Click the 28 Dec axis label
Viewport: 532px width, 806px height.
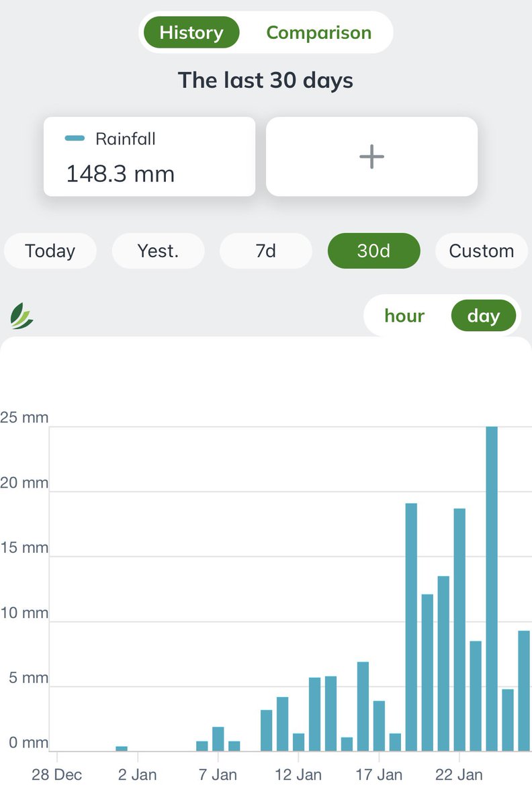coord(56,774)
